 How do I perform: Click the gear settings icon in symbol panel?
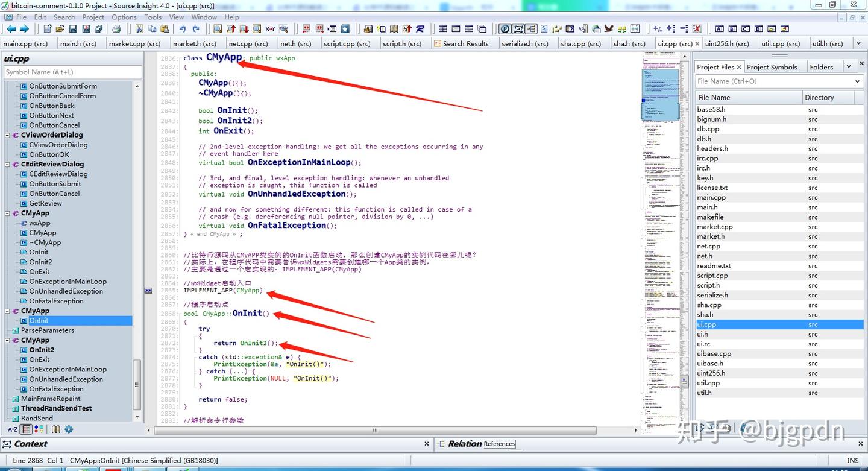(69, 429)
